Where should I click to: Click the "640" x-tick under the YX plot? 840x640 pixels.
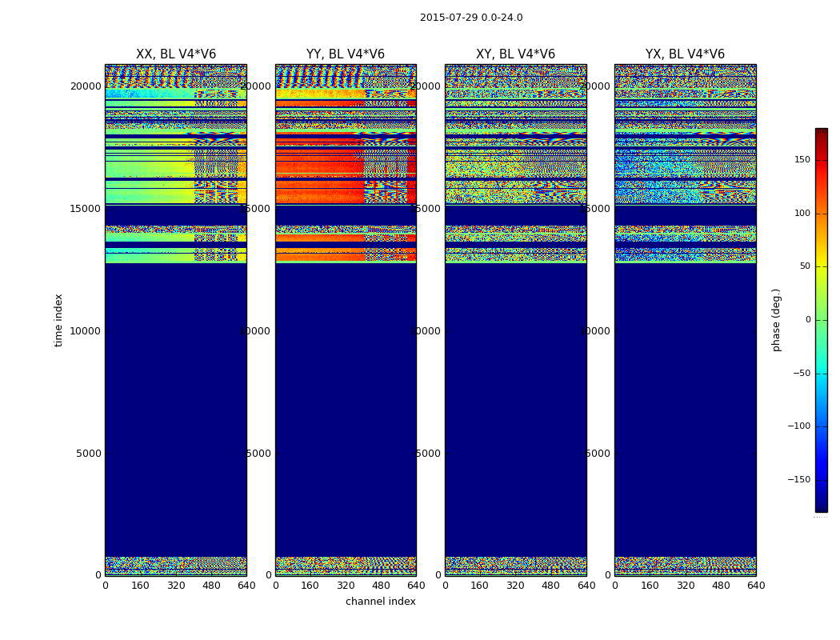tap(756, 586)
